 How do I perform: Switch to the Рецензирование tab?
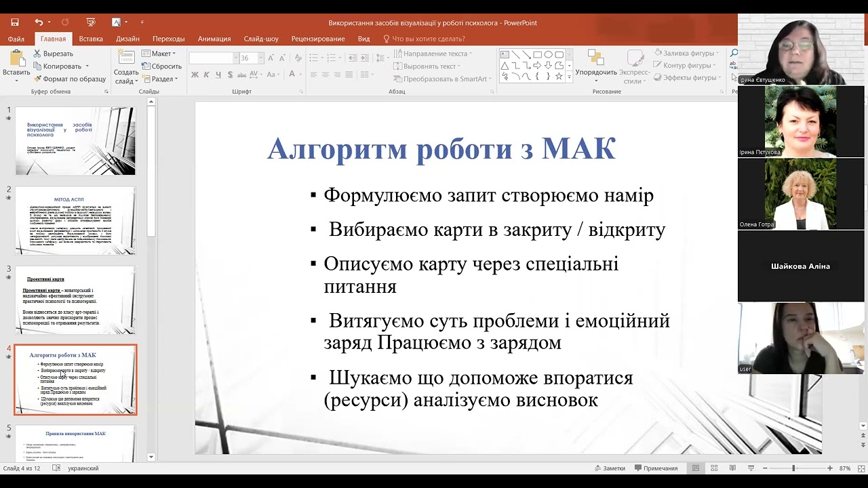(318, 39)
